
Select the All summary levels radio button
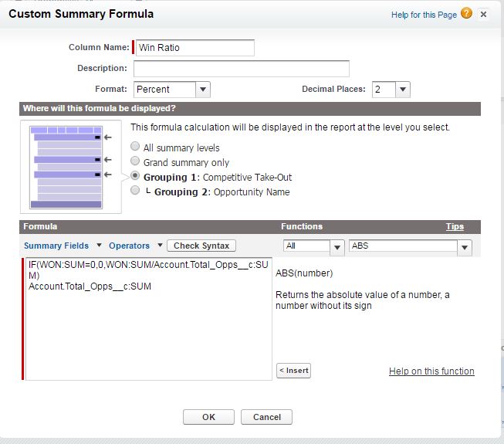(135, 146)
